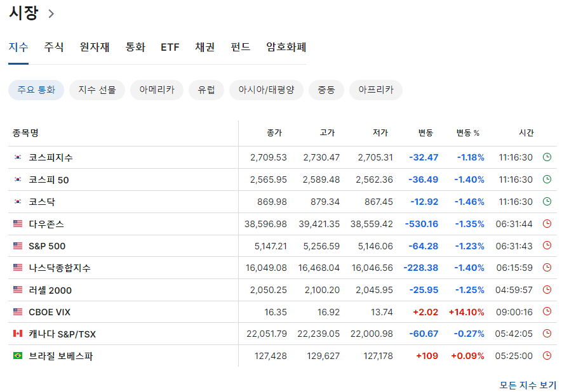Enable the 유럽 region filter

pyautogui.click(x=206, y=89)
